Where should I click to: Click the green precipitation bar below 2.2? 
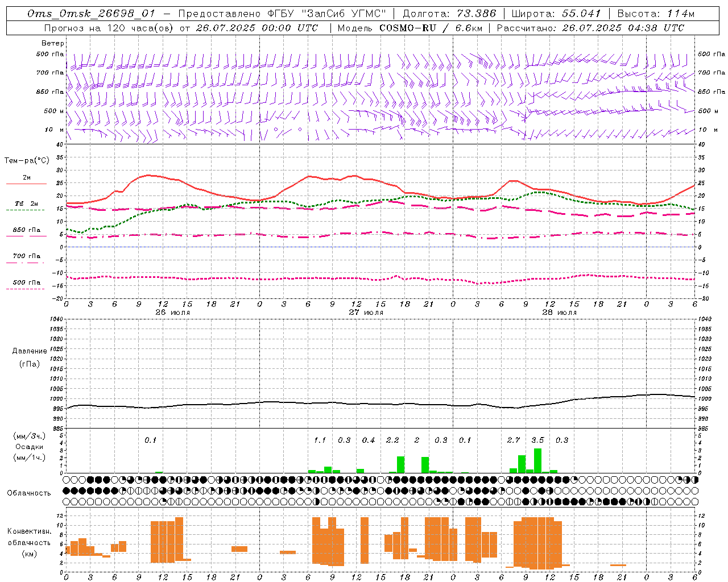click(400, 464)
